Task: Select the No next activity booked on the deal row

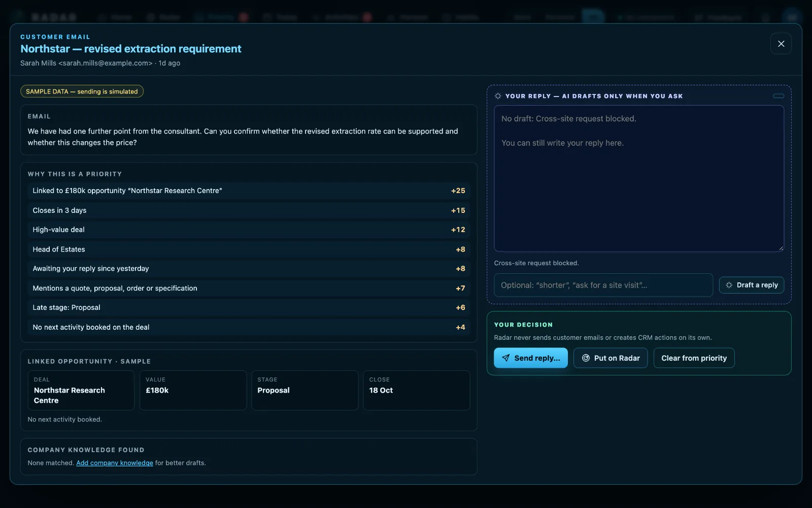Action: click(249, 327)
